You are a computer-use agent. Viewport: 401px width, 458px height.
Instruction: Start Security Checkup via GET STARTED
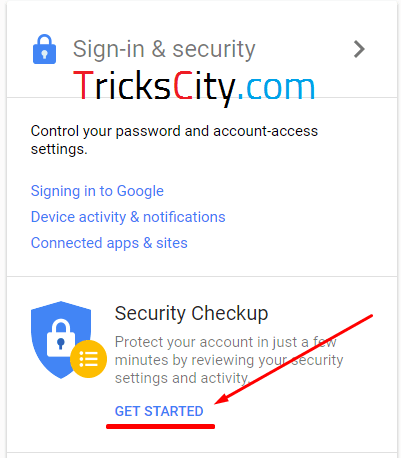click(159, 411)
